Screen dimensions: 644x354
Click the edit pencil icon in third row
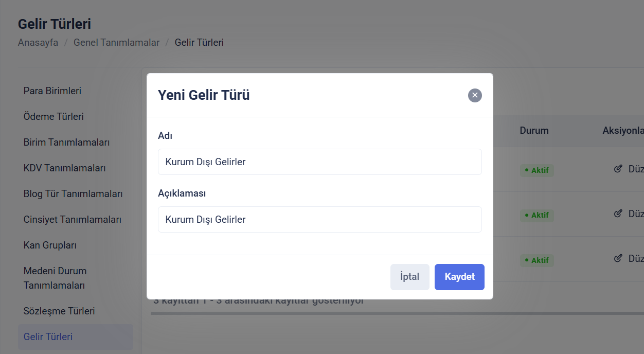(x=618, y=258)
